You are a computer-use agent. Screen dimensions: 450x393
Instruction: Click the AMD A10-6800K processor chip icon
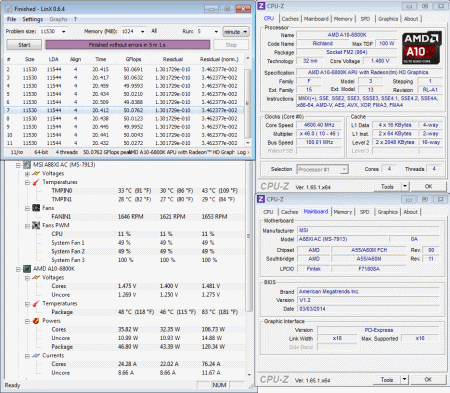(x=27, y=269)
